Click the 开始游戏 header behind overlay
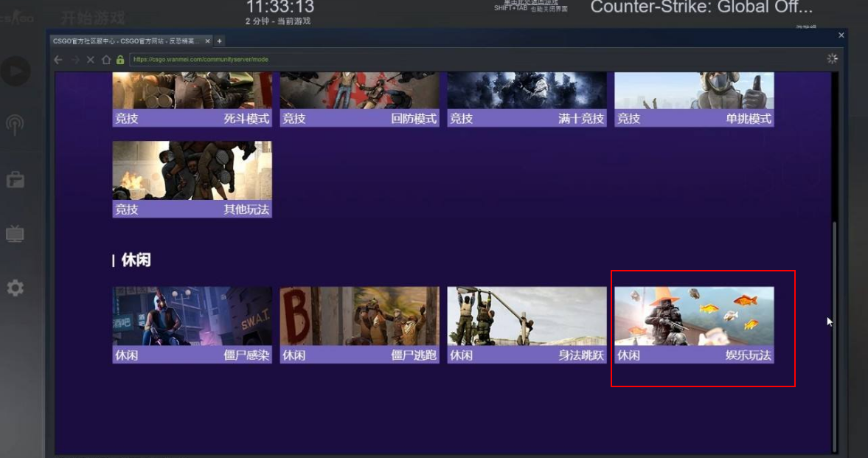868x458 pixels. (92, 18)
